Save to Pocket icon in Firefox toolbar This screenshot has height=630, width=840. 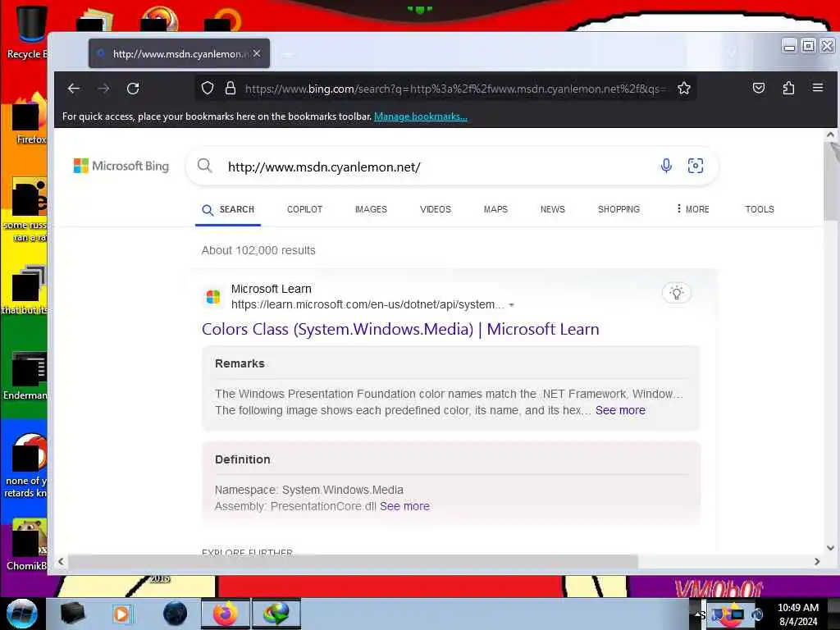[x=759, y=88]
